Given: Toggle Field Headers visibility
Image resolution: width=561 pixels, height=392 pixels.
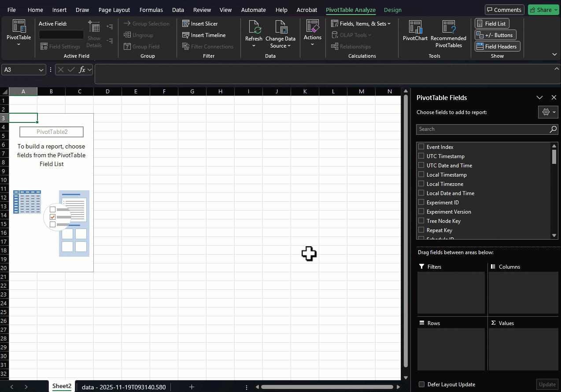Looking at the screenshot, I should (x=497, y=46).
